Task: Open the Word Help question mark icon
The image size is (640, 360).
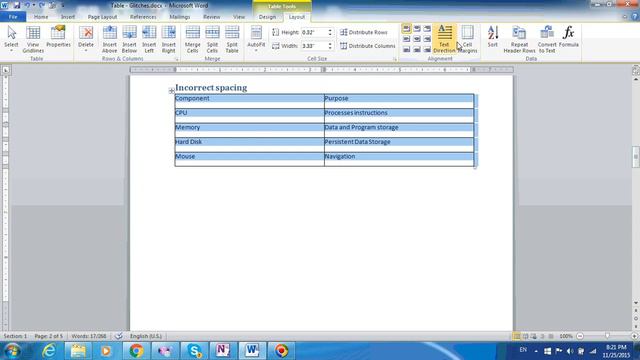Action: coord(635,17)
